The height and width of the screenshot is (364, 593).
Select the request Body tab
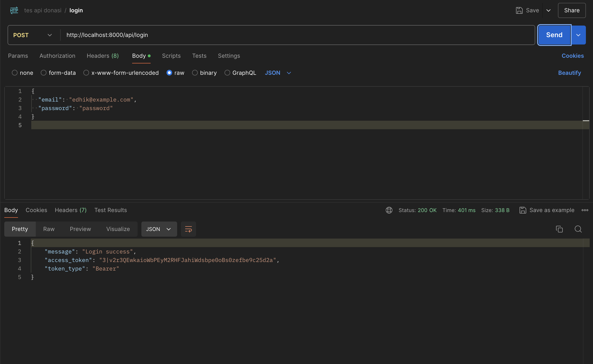tap(141, 56)
